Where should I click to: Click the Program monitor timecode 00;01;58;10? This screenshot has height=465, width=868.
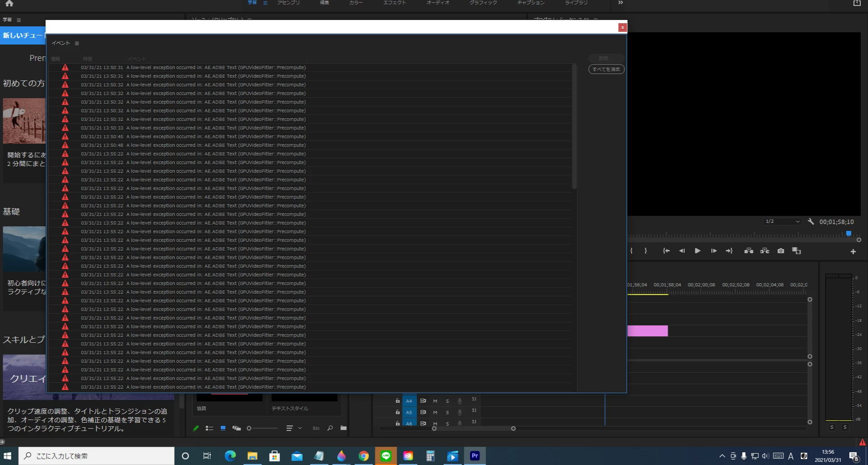tap(836, 222)
